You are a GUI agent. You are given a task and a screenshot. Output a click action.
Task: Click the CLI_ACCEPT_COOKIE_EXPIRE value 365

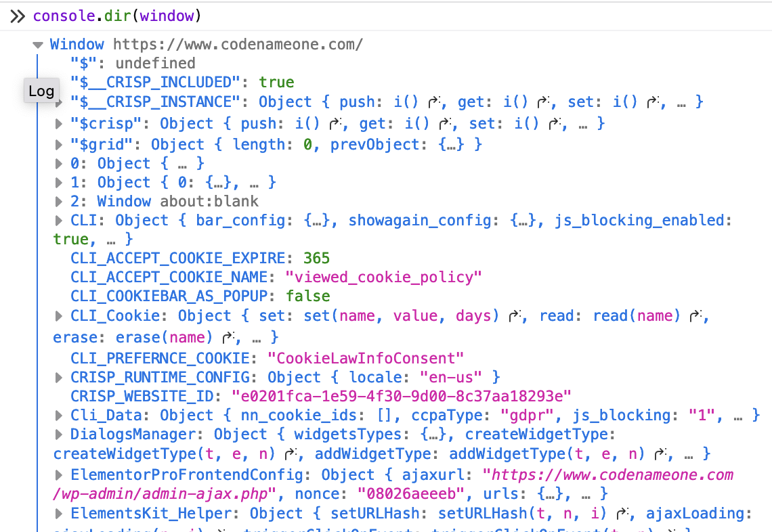click(316, 259)
